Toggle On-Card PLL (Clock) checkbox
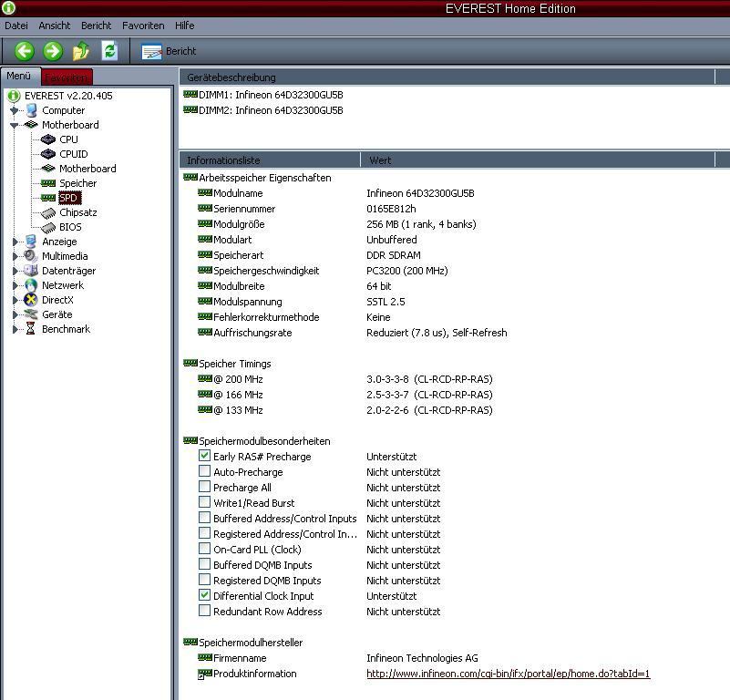Screen dimensions: 730x700 (204, 548)
